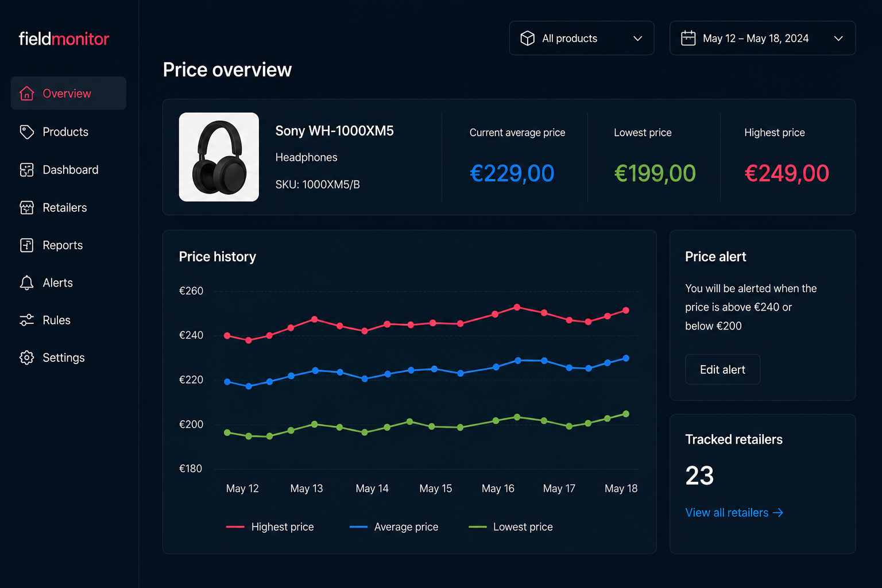Click the €249,00 highest price value
This screenshot has width=882, height=588.
click(787, 173)
